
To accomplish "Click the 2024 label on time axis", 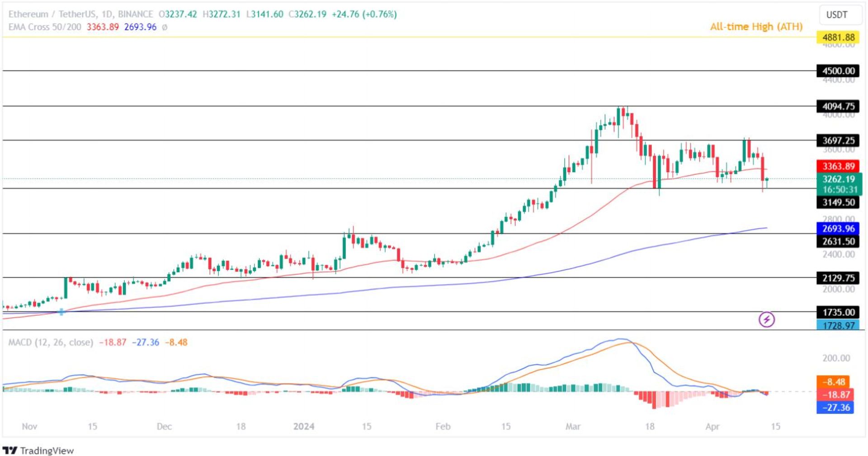I will point(303,426).
